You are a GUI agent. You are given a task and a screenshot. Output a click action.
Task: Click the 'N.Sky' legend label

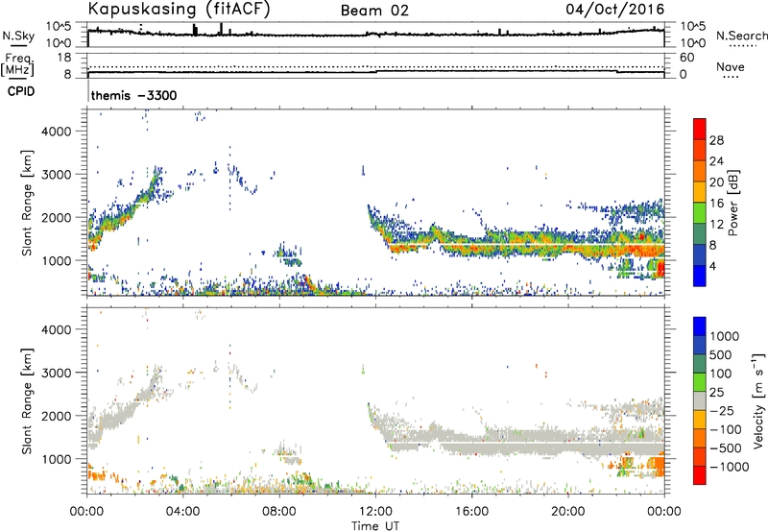click(18, 36)
